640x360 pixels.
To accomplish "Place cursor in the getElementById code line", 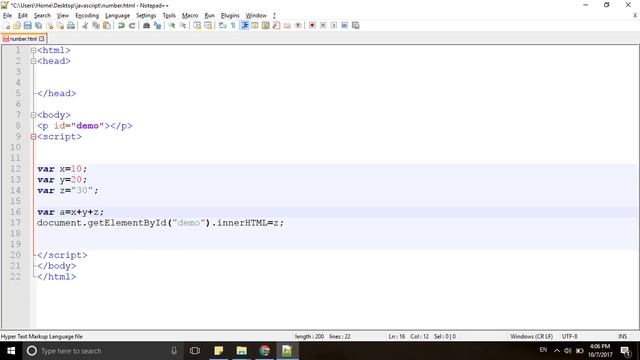I will pyautogui.click(x=160, y=223).
